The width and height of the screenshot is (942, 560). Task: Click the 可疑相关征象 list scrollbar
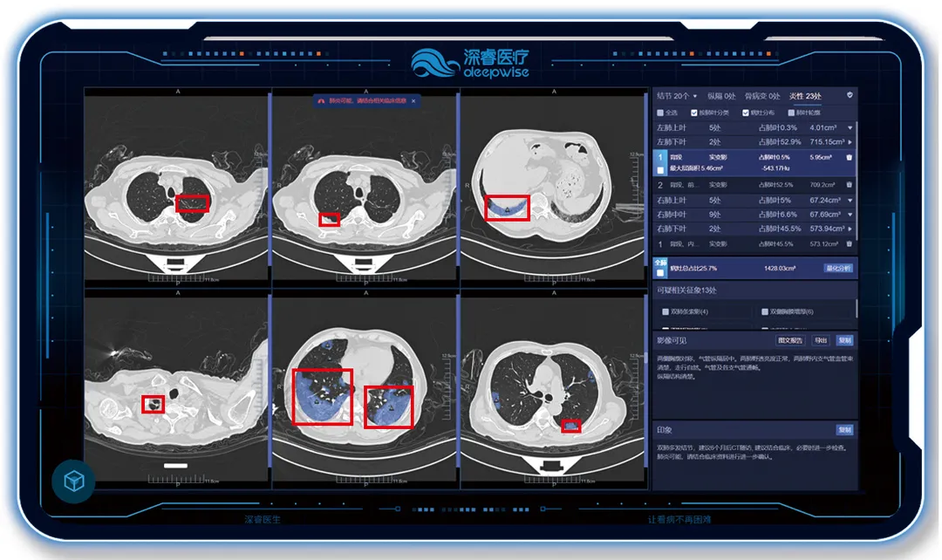pos(856,308)
